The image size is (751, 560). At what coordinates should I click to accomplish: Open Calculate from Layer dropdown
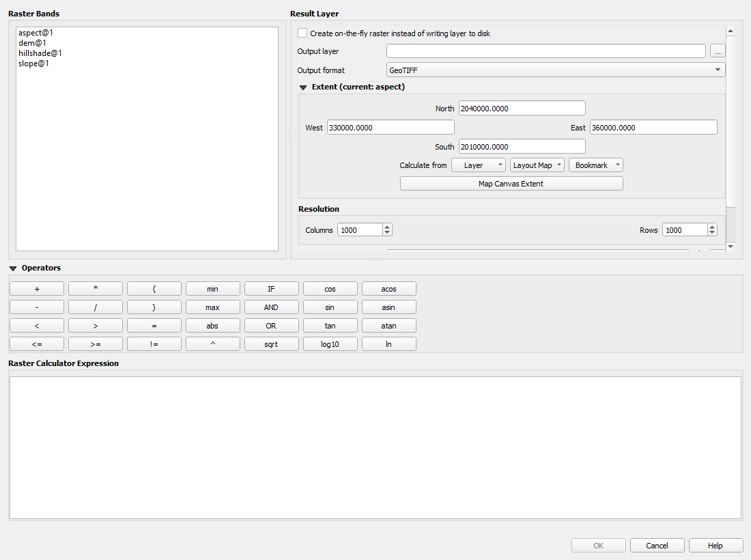pyautogui.click(x=479, y=165)
